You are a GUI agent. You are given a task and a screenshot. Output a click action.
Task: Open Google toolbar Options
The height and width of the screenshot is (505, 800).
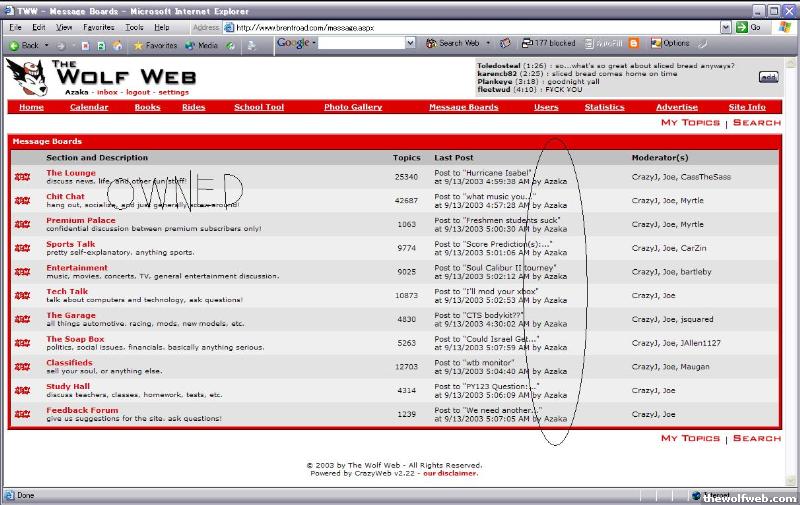click(x=670, y=43)
